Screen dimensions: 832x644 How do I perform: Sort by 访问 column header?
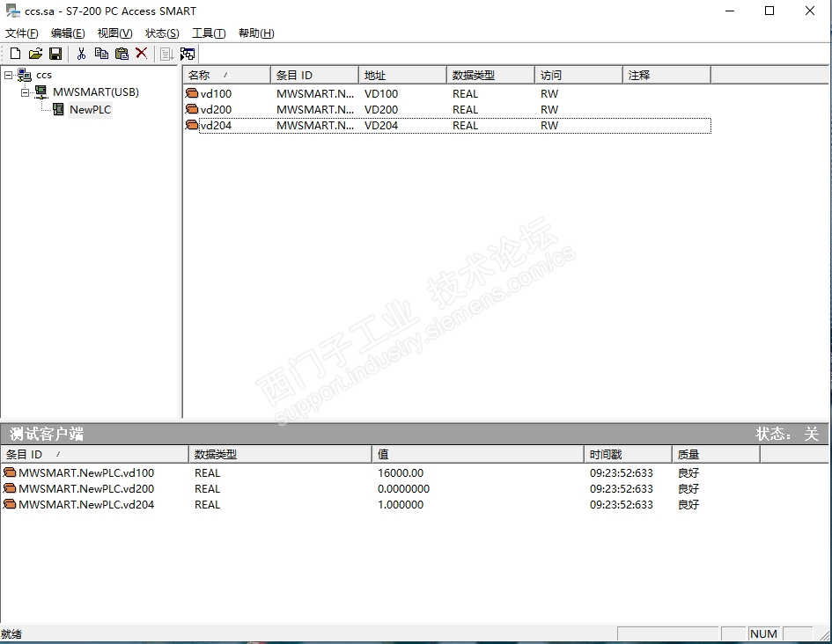click(x=579, y=76)
